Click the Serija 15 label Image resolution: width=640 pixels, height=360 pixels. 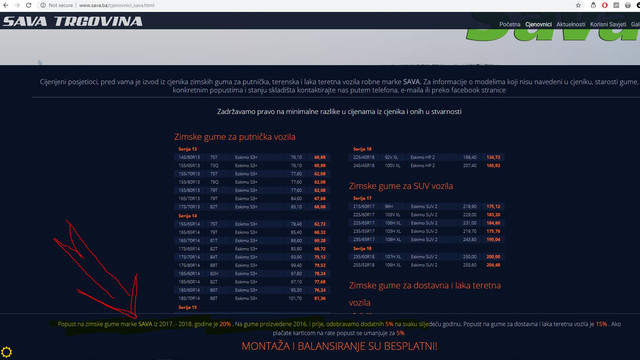tap(188, 307)
